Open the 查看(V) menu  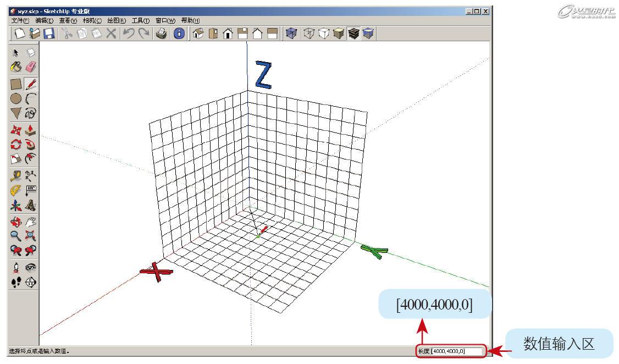[x=68, y=20]
